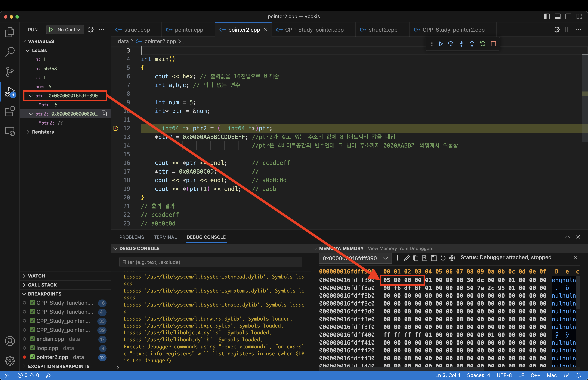Uncheck the loop.cpp breakpoint
Image resolution: width=588 pixels, height=380 pixels.
tap(32, 348)
